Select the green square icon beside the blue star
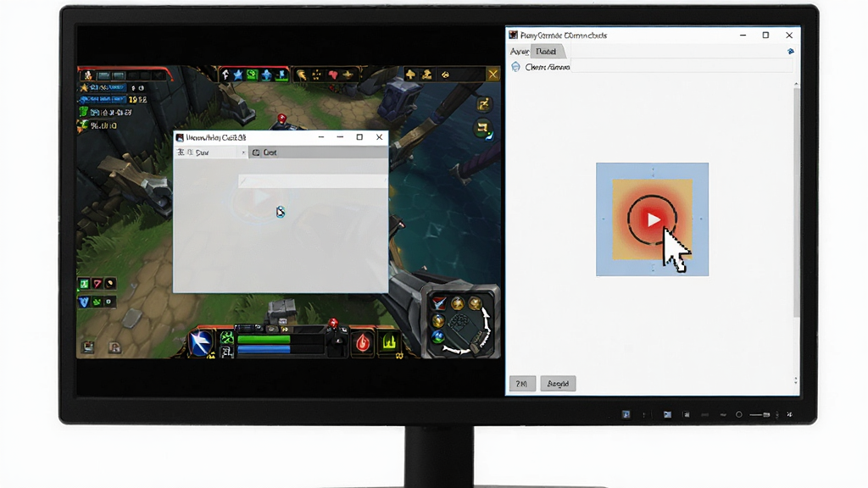Screen dimensions: 868x488 click(252, 75)
